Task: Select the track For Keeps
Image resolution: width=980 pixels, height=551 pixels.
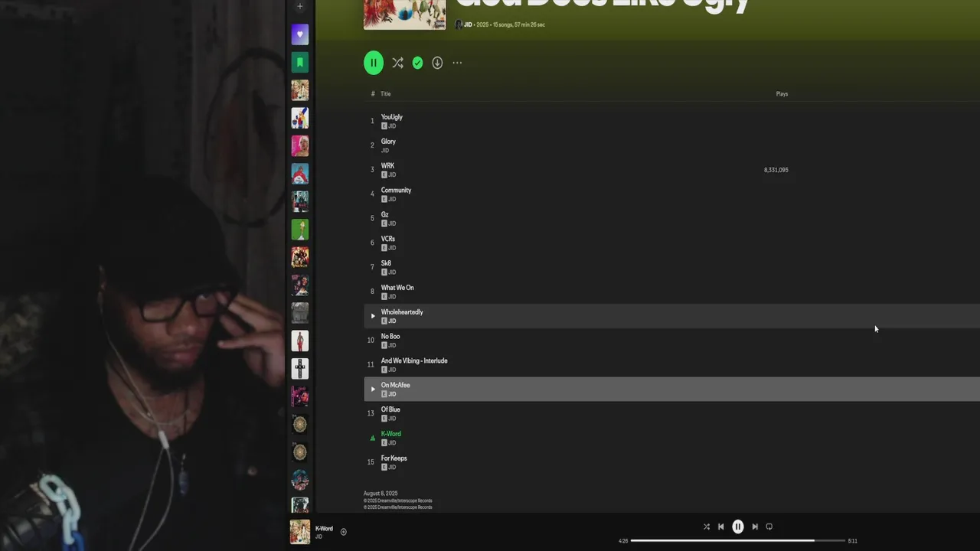Action: (x=394, y=458)
